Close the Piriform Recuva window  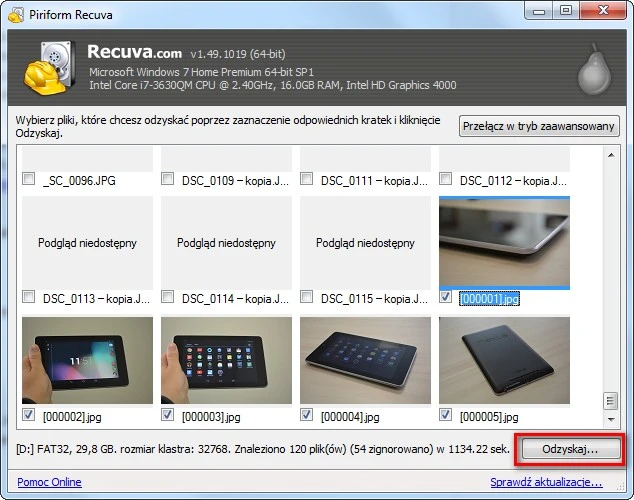click(x=603, y=11)
